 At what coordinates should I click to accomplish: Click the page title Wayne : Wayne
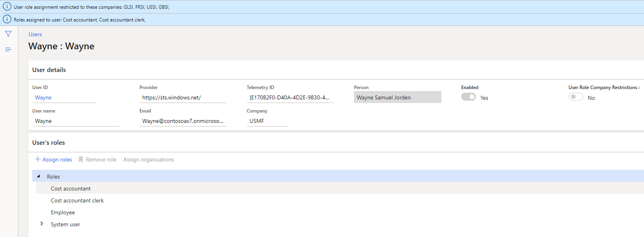click(61, 46)
